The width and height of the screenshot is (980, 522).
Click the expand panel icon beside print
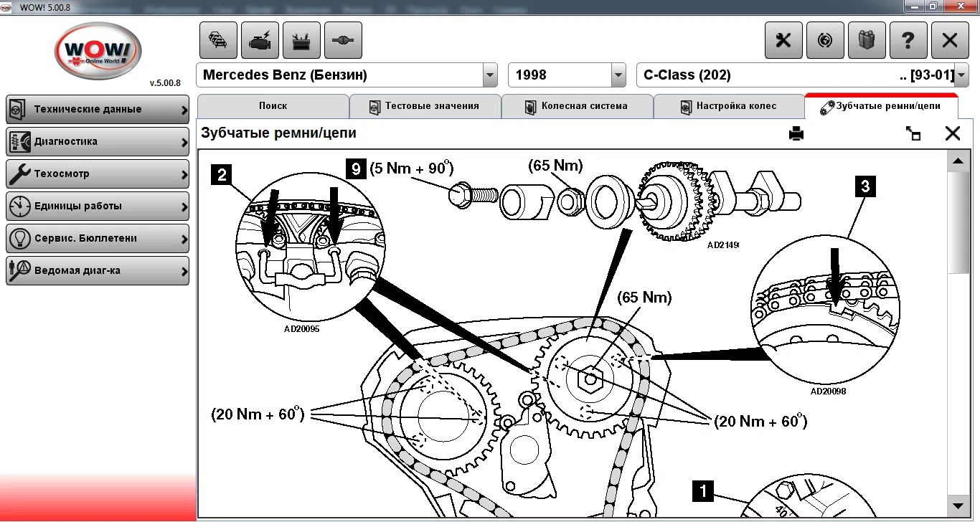click(x=913, y=133)
